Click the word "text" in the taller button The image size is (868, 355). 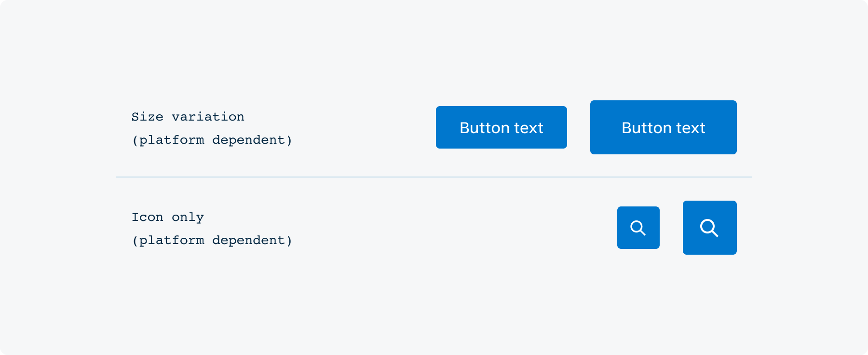691,128
